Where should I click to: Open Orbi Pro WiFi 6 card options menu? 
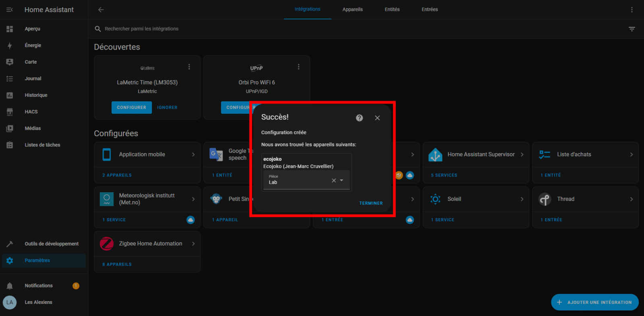pos(299,67)
